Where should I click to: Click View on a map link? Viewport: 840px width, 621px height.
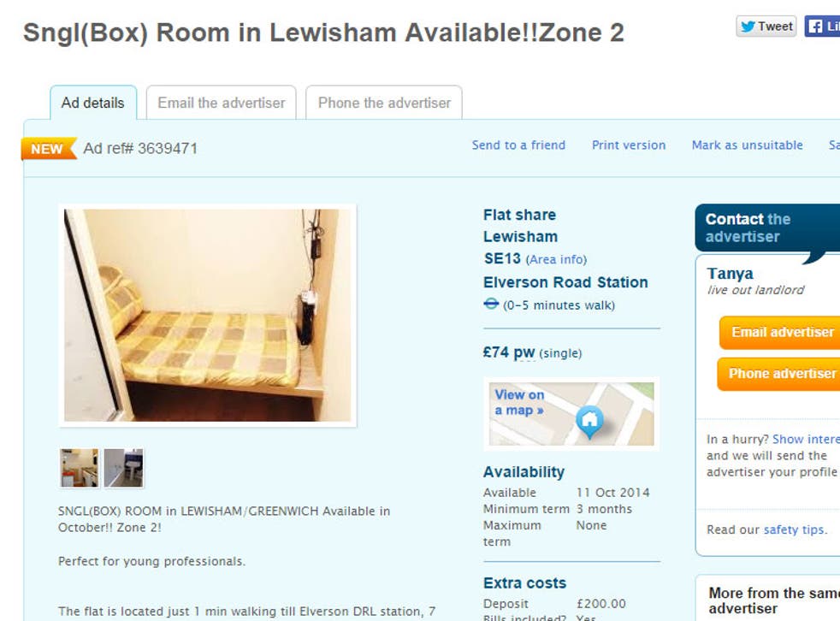point(519,402)
